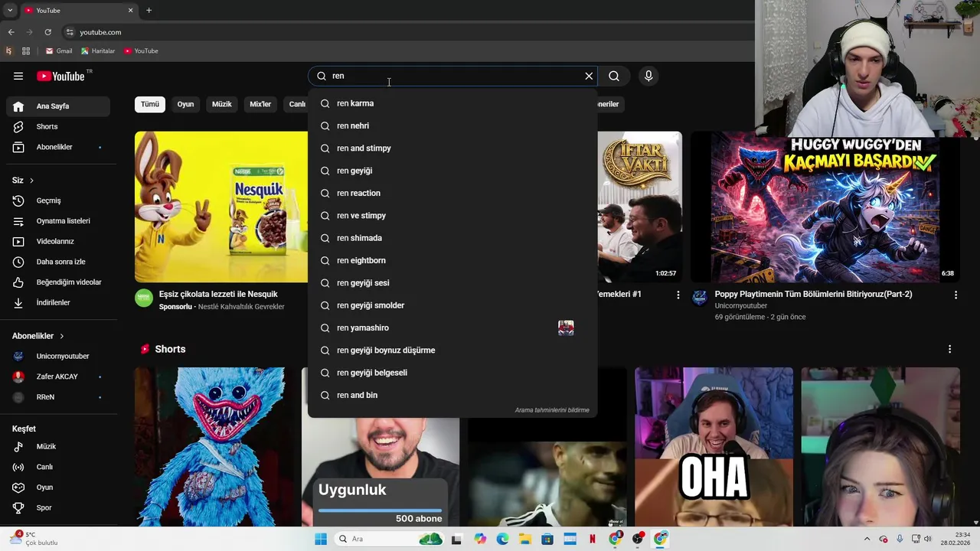
Task: Open Oynatma listeleri playlists
Action: pos(58,221)
